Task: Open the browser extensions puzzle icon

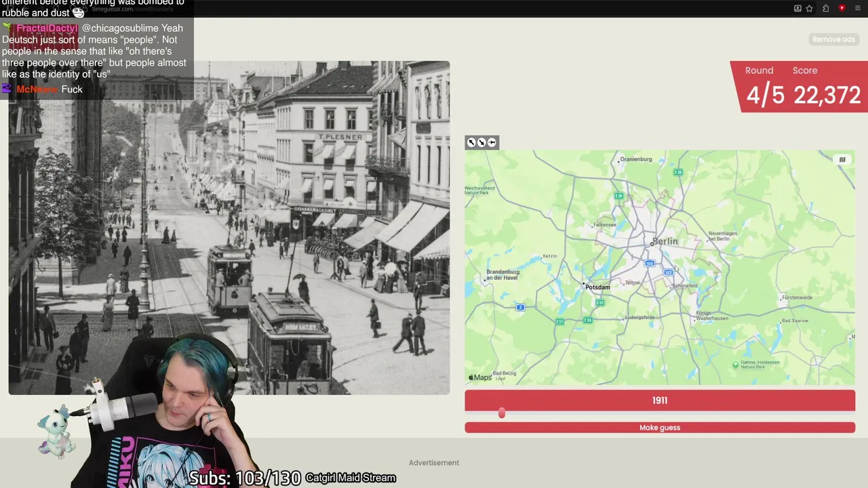Action: click(x=826, y=8)
